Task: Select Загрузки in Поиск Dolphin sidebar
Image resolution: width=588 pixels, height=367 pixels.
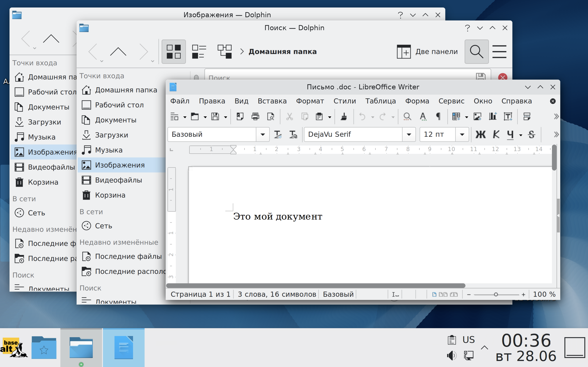Action: click(121, 135)
